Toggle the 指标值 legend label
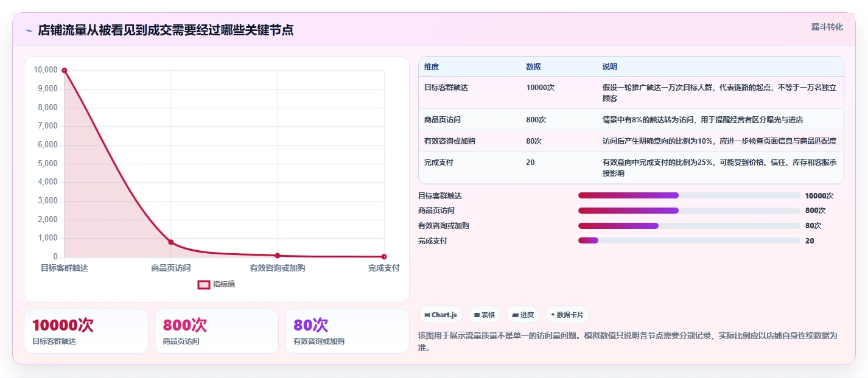Viewport: 868px width, 378px height. coord(224,284)
